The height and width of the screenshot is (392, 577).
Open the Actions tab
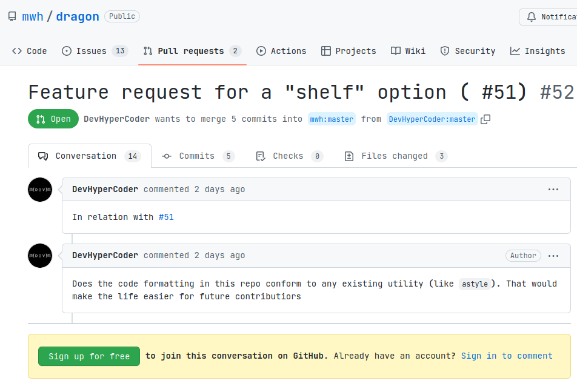coord(281,51)
